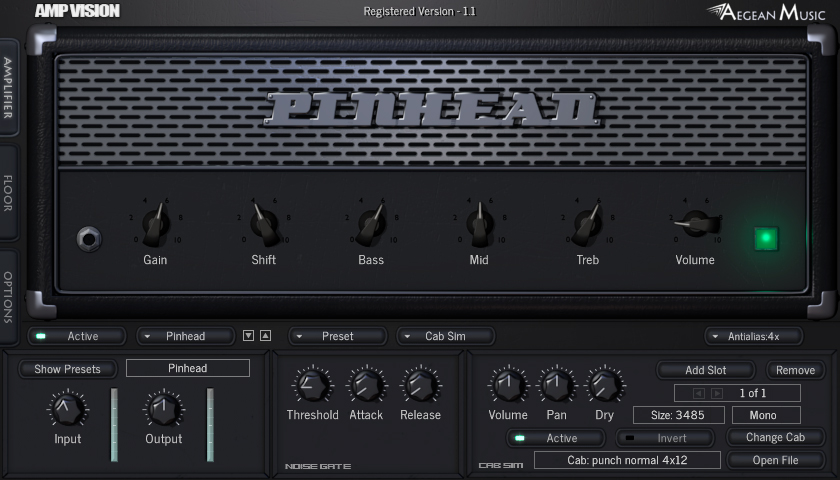
Task: Toggle the Invert phase button
Action: 665,438
